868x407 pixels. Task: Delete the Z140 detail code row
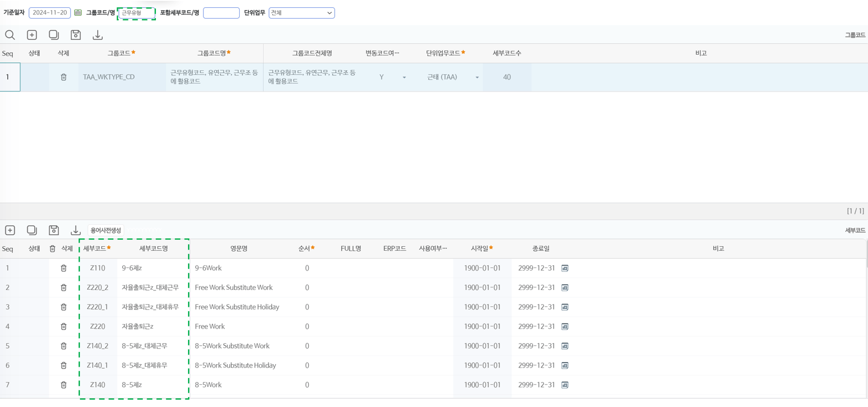pos(64,385)
